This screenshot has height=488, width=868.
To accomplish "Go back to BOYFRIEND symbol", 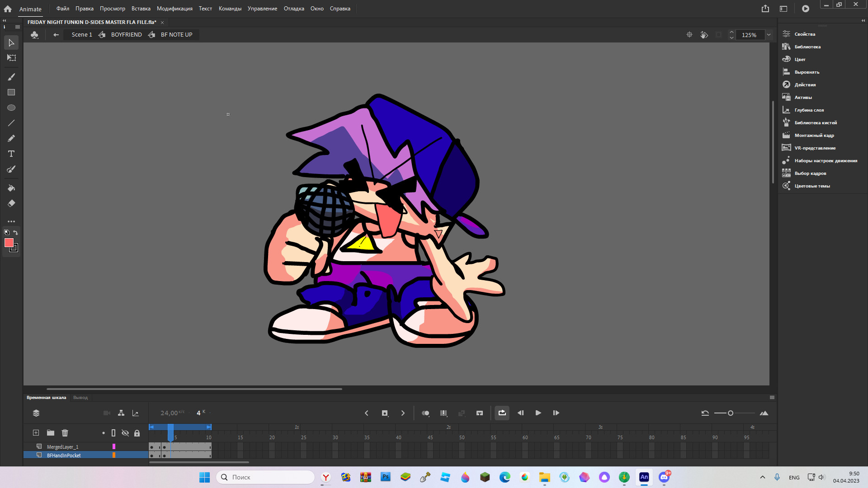I will (x=126, y=34).
